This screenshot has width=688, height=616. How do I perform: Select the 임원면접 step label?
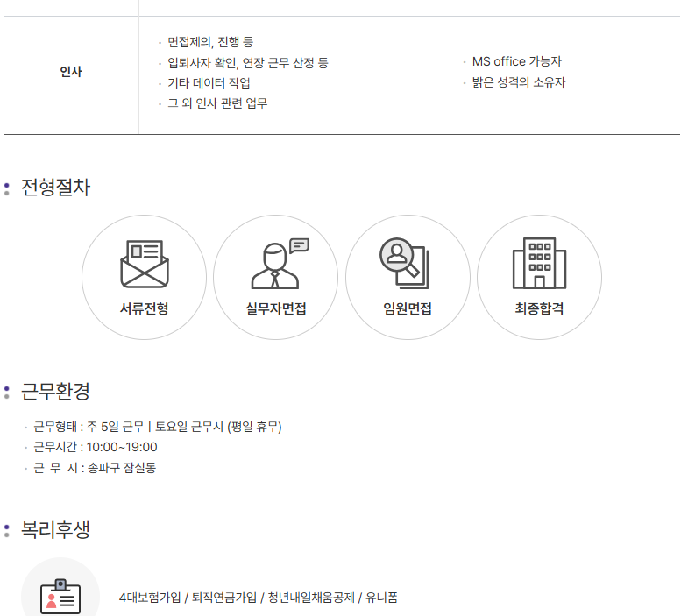(x=408, y=308)
